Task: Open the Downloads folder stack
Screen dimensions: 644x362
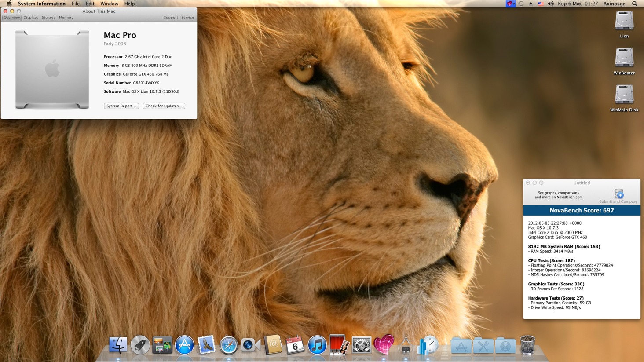Action: 505,346
